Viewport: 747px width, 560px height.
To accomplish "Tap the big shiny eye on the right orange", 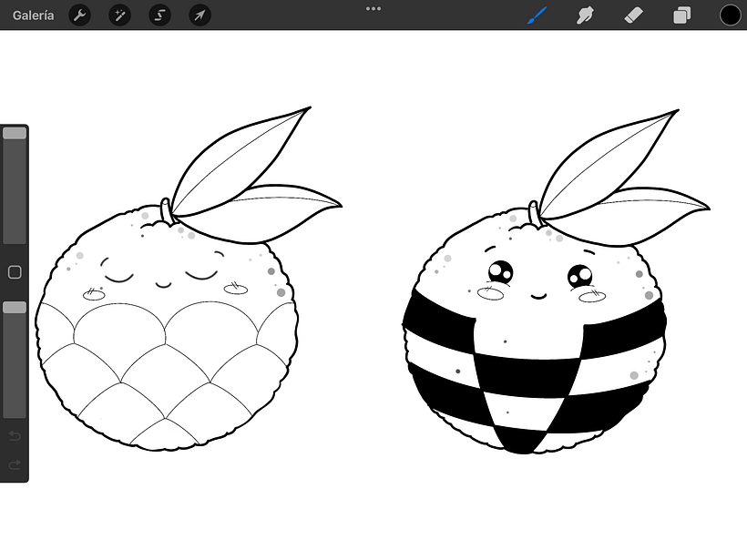I will coord(499,272).
